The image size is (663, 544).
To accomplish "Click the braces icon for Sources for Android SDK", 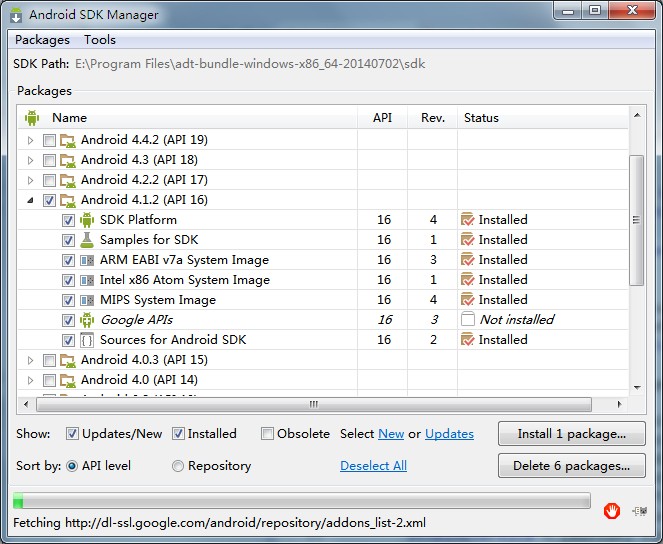I will click(x=87, y=340).
